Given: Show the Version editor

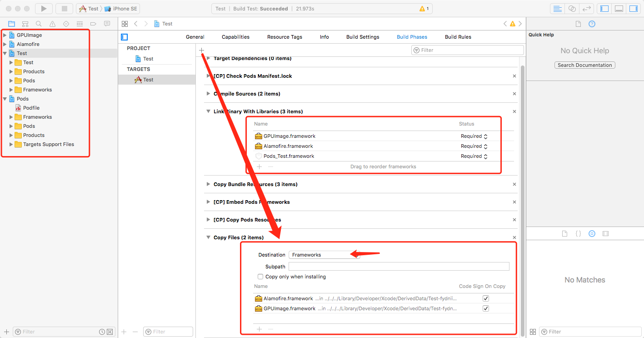Looking at the screenshot, I should coord(587,9).
